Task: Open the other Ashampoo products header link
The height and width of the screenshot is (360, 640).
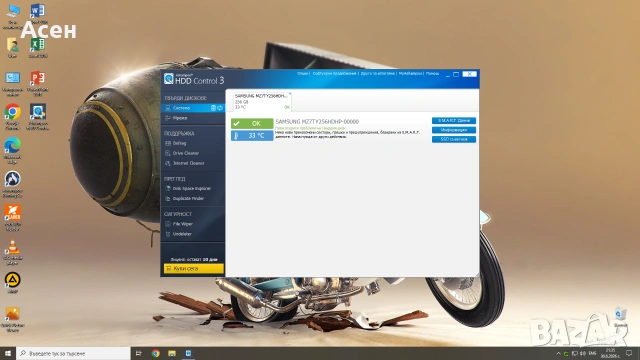Action: (378, 73)
